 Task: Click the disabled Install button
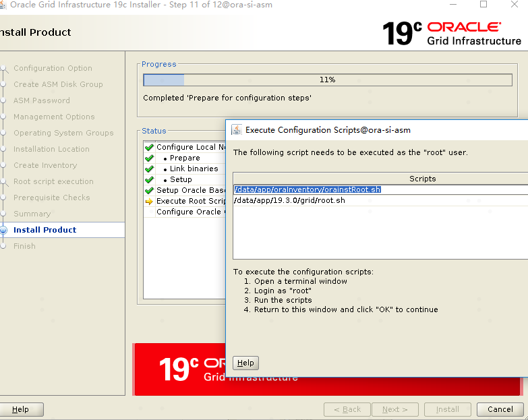[x=448, y=409]
